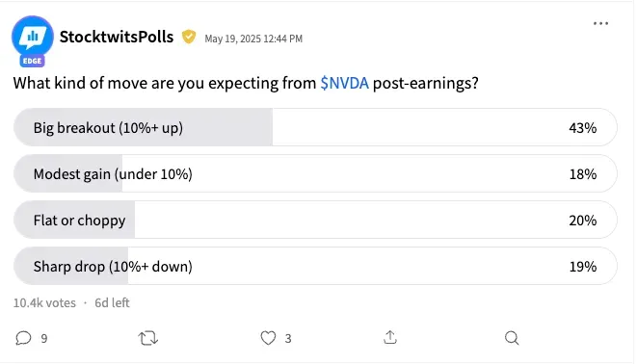The image size is (637, 364).
Task: Select Modest gain (under 10%) option
Action: click(x=315, y=173)
